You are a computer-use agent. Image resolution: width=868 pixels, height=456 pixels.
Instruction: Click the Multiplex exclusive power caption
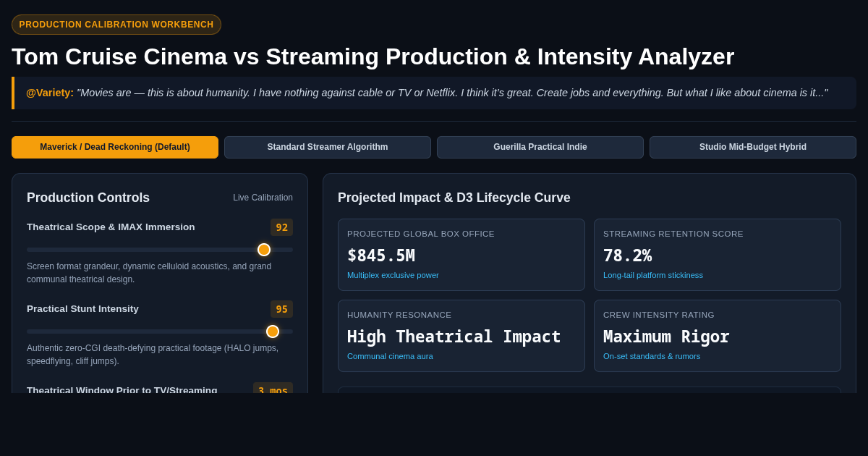(393, 275)
